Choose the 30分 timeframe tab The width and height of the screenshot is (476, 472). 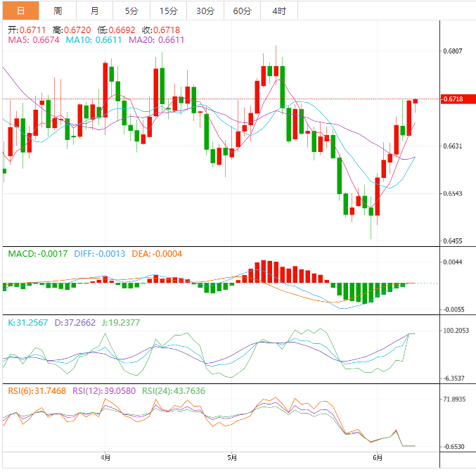205,11
